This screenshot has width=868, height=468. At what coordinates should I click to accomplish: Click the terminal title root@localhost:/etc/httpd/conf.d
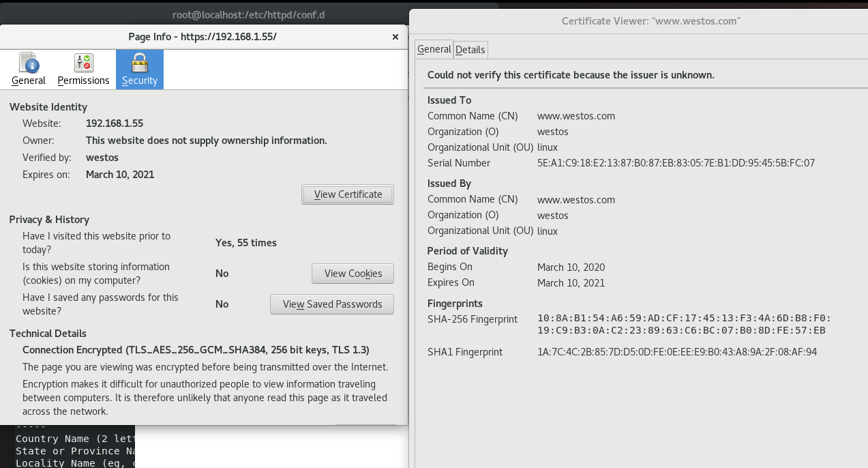pos(249,14)
